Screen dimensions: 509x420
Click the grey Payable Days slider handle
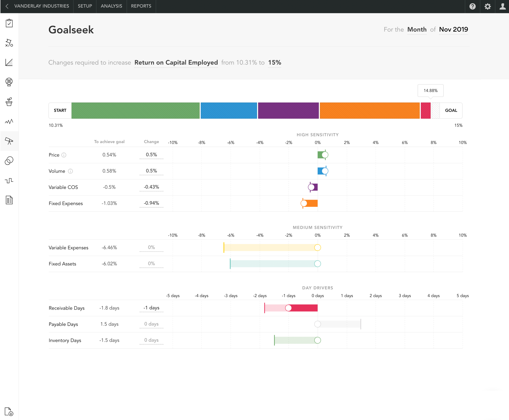(x=318, y=324)
